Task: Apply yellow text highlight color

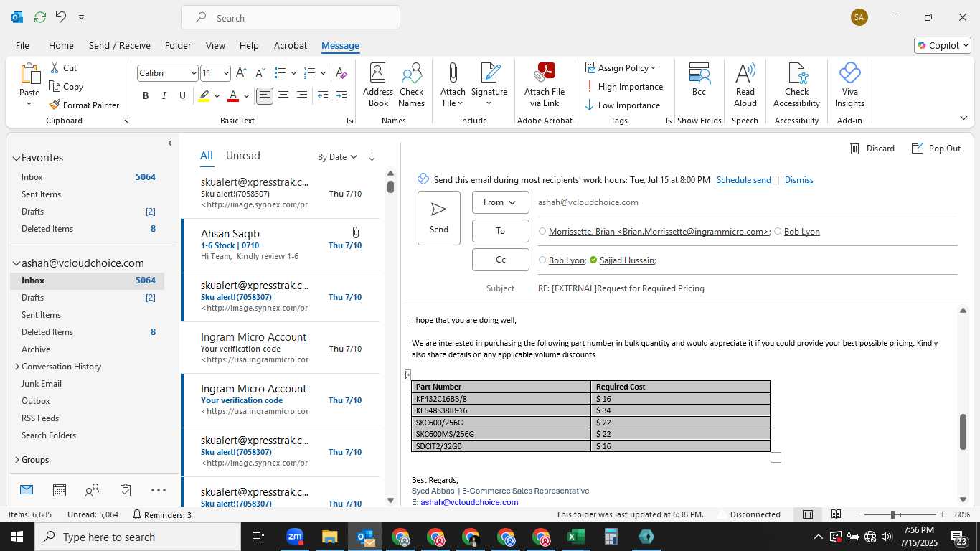Action: pyautogui.click(x=204, y=96)
